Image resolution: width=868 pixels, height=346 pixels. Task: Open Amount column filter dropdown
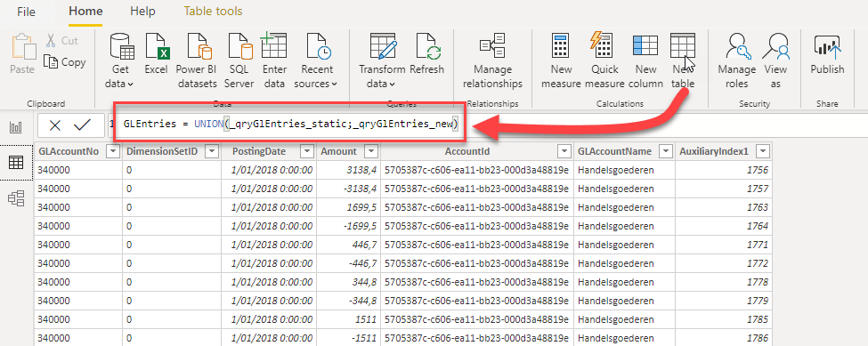(370, 151)
